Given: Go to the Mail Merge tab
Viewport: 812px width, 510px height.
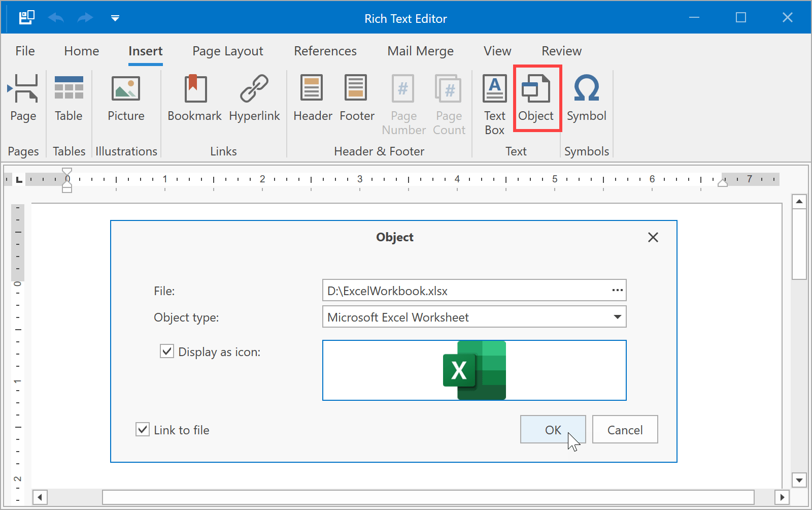Looking at the screenshot, I should 421,51.
